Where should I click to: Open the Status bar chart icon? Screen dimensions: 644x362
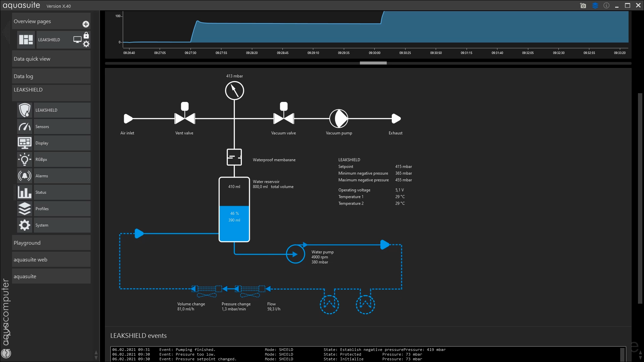25,192
